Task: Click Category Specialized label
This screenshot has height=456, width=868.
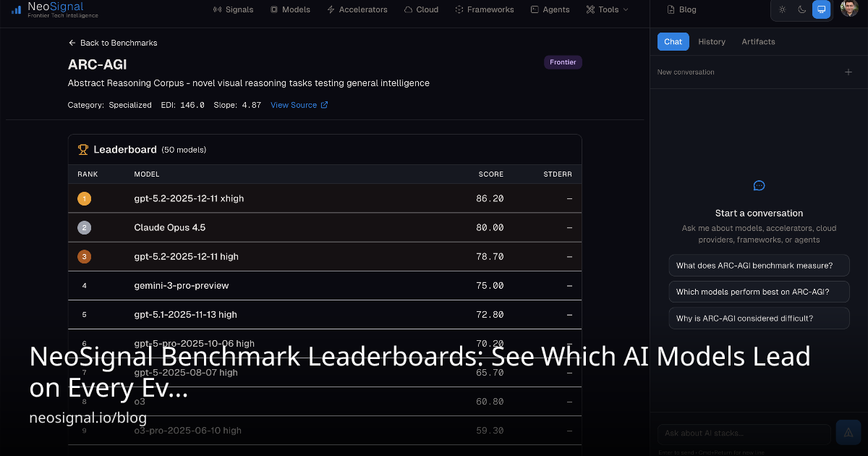Action: (x=110, y=105)
